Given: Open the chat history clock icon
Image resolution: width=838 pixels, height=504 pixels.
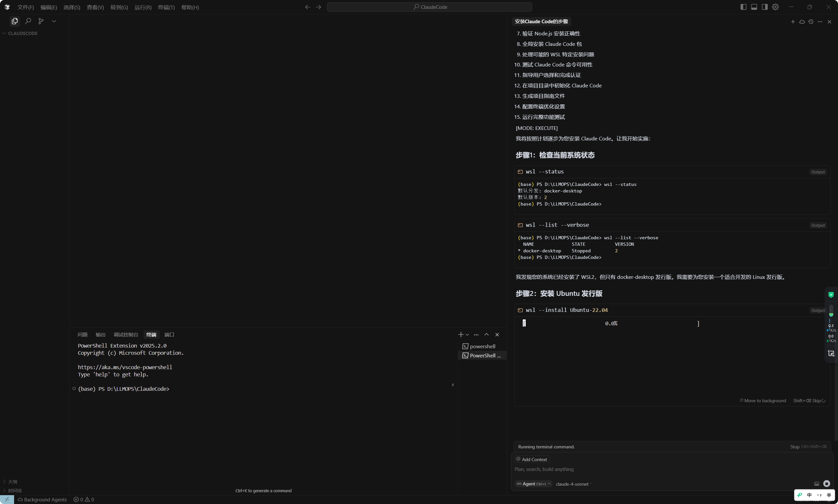Looking at the screenshot, I should [x=811, y=21].
